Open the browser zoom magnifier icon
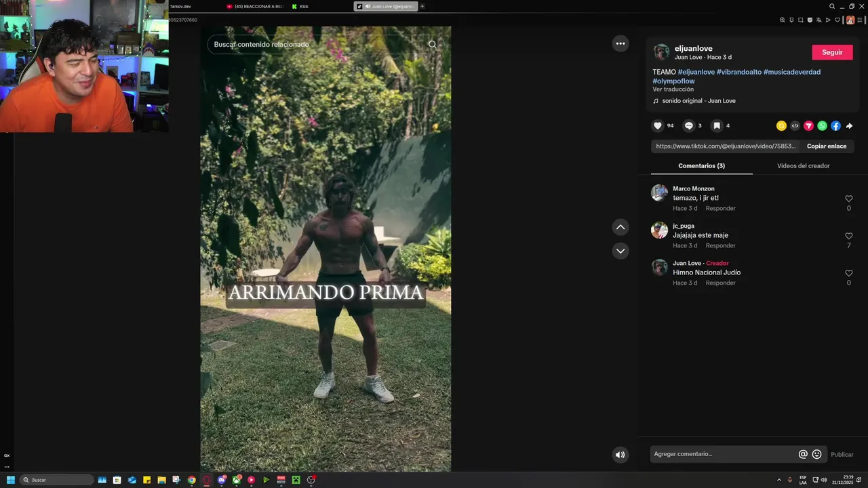Image resolution: width=868 pixels, height=488 pixels. [782, 20]
